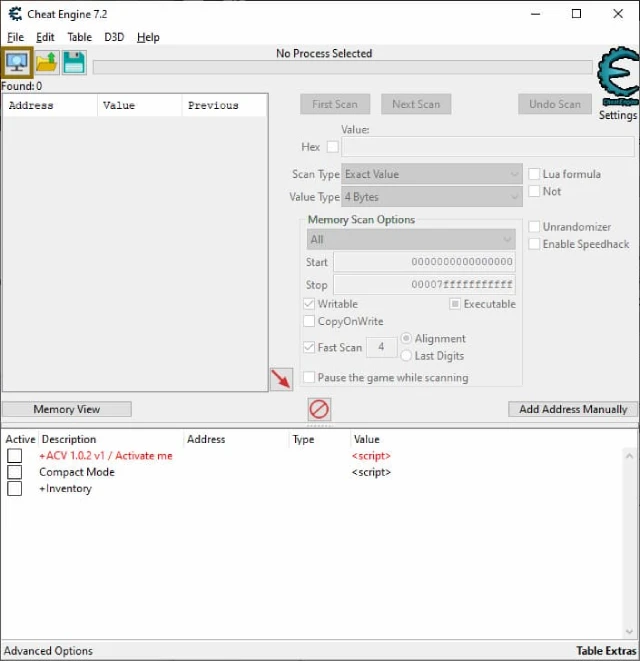
Task: Activate the Compact Mode checkbox
Action: (x=14, y=472)
